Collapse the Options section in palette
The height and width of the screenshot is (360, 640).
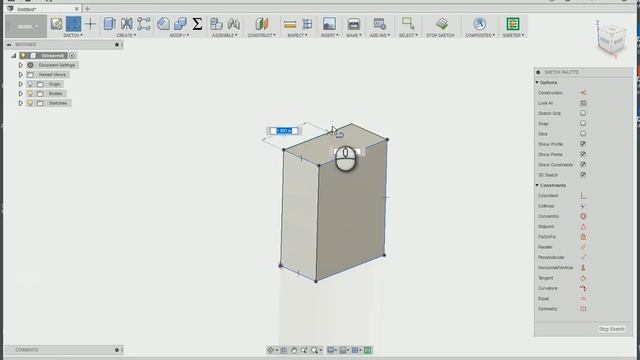coord(537,82)
